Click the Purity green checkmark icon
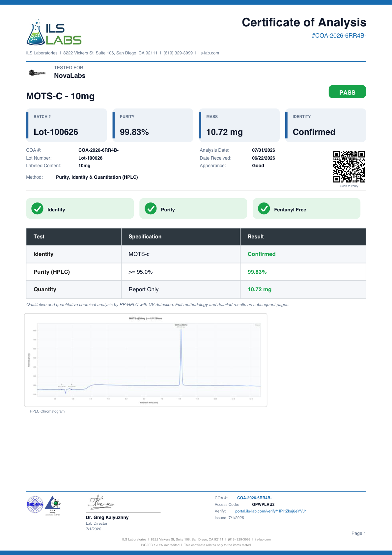Viewport: 392px width, 555px height. click(151, 208)
